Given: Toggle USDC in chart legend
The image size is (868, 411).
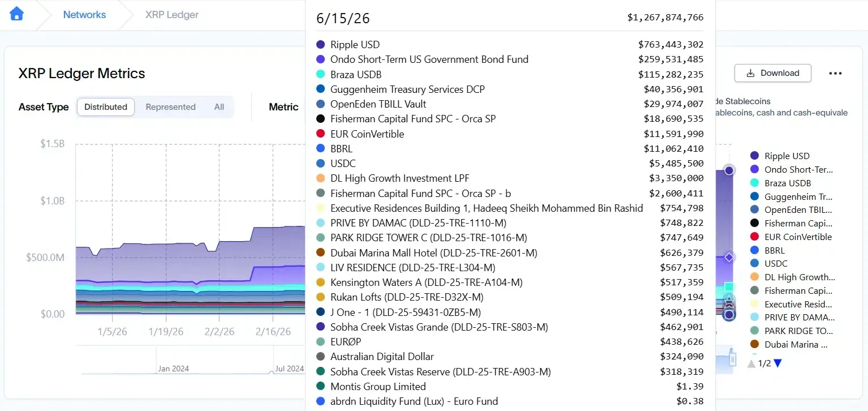Looking at the screenshot, I should [768, 263].
